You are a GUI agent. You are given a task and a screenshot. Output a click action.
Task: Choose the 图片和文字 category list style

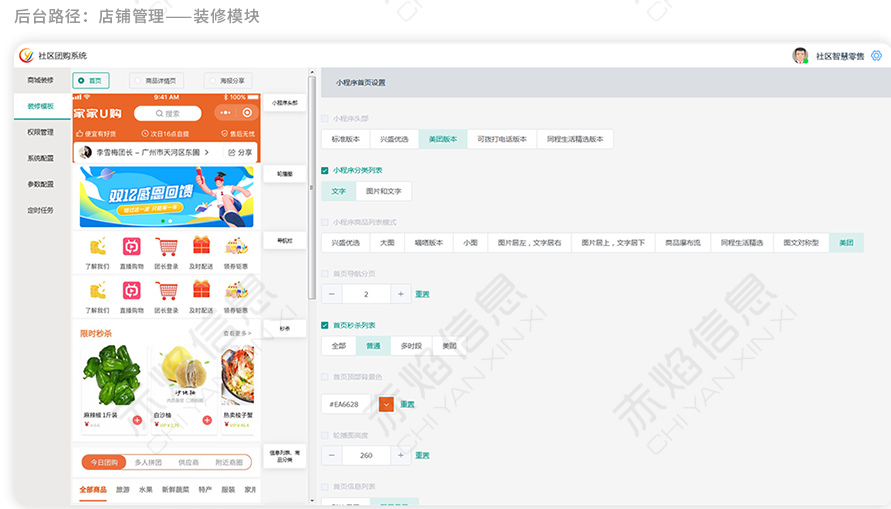click(383, 191)
